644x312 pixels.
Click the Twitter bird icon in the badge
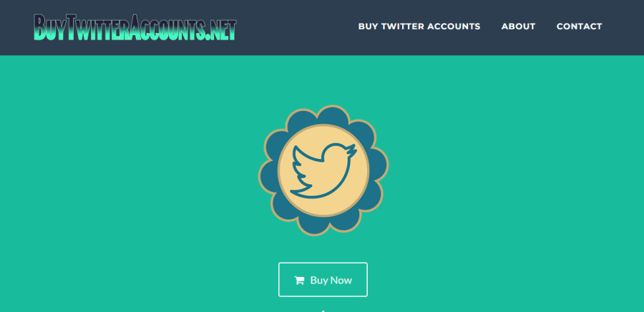tap(323, 171)
